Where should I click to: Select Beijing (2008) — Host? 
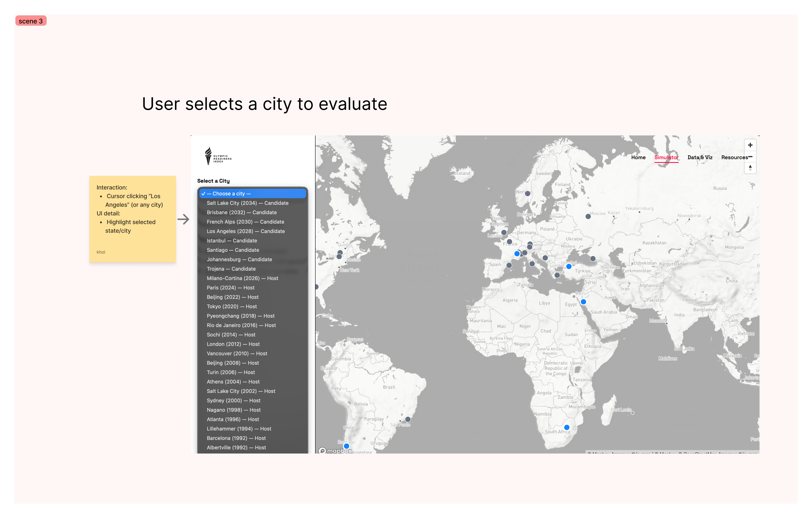253,363
